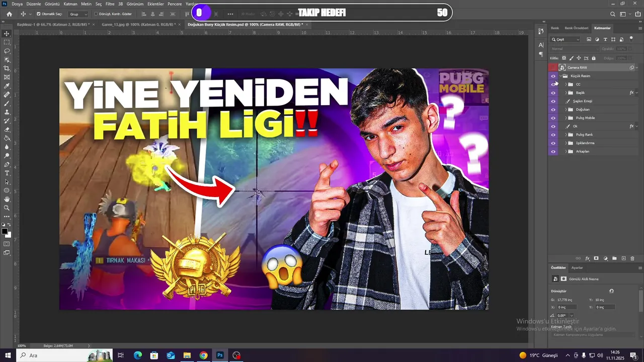
Task: Open the Katman menu
Action: (x=70, y=4)
